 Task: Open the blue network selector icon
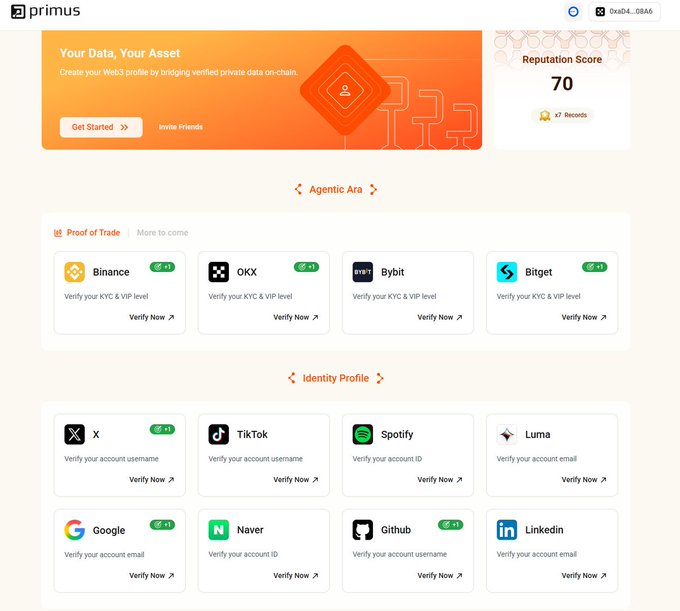pyautogui.click(x=573, y=12)
